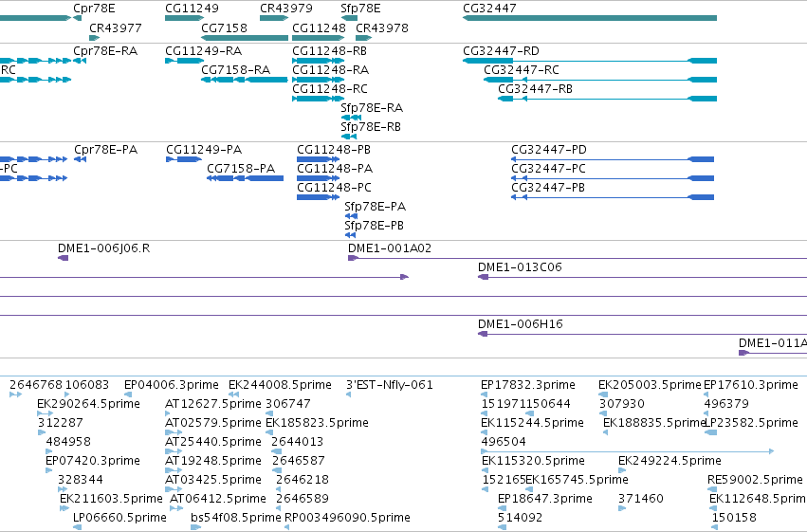Select protein CG7158-PA
This screenshot has width=807, height=532.
click(241, 168)
